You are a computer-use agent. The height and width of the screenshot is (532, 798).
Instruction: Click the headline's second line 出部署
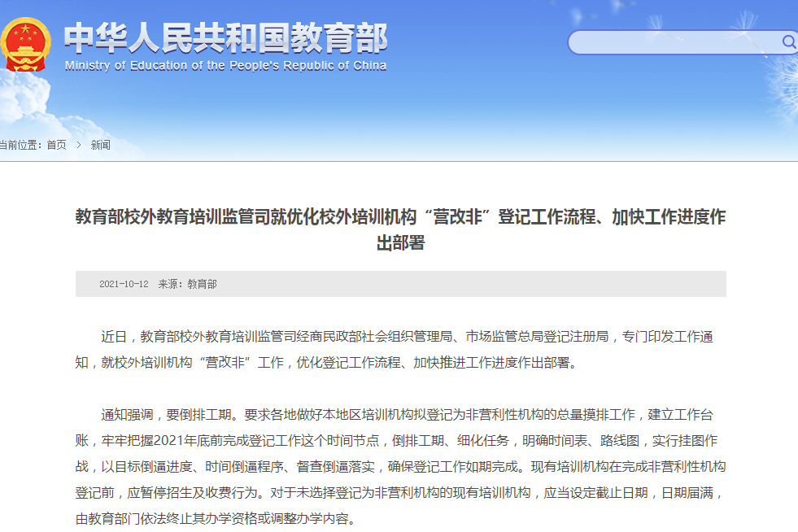tap(400, 243)
